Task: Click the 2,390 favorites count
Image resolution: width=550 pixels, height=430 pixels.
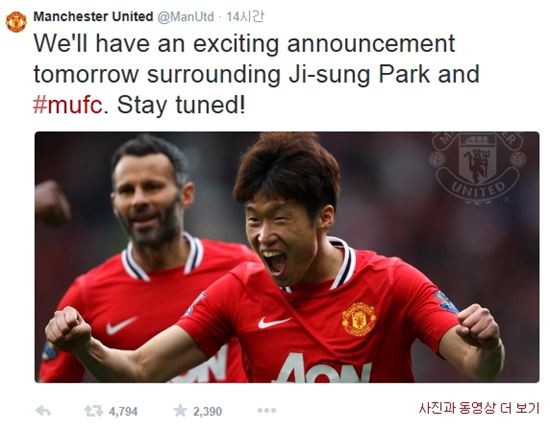Action: (x=207, y=411)
